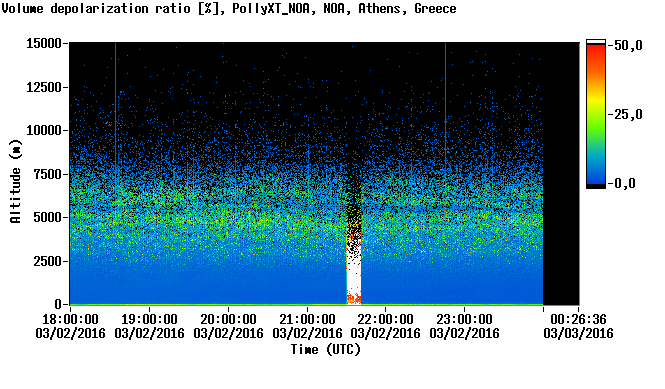Click the 12500 altitude tick label
665x389 pixels.
pyautogui.click(x=44, y=87)
